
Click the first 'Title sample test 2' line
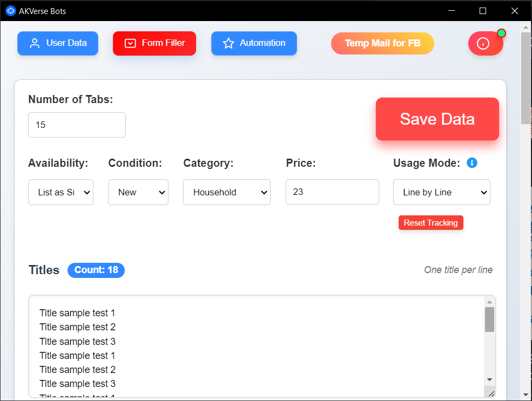(x=77, y=327)
